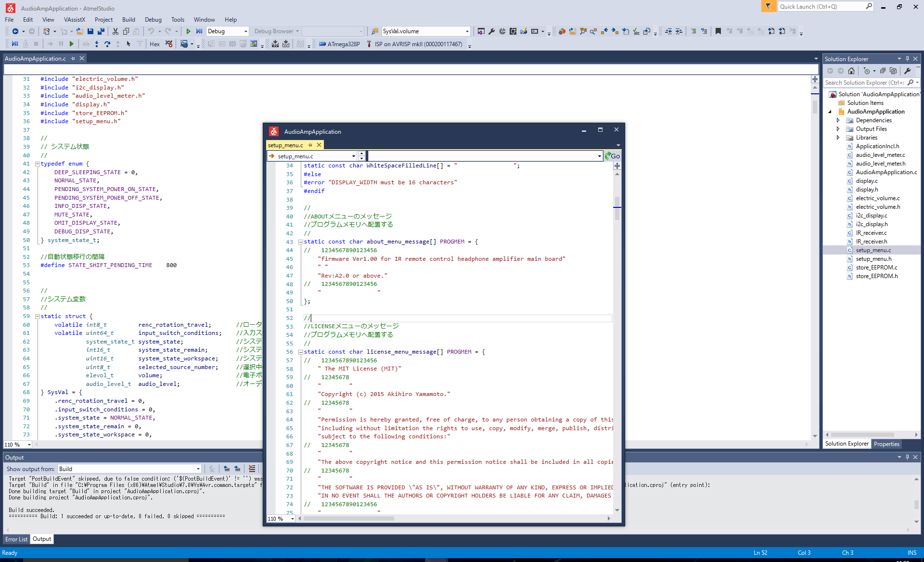
Task: Click the Save All icon
Action: (101, 31)
